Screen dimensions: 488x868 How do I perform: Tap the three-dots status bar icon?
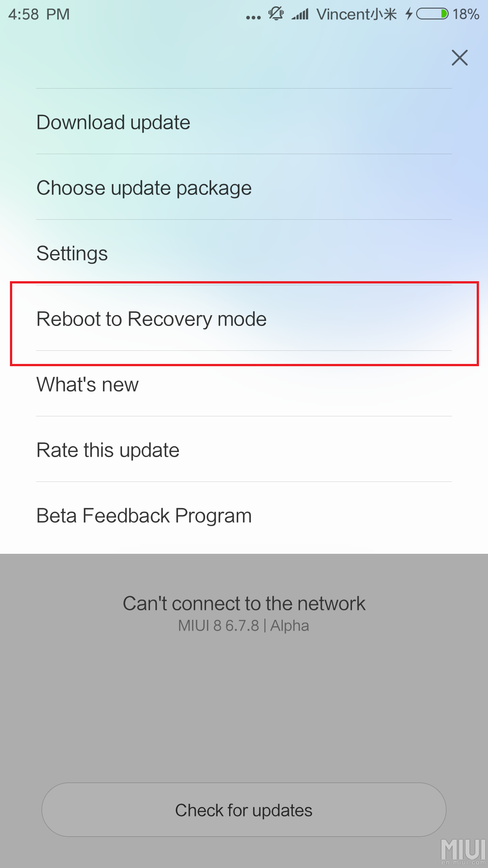point(253,18)
